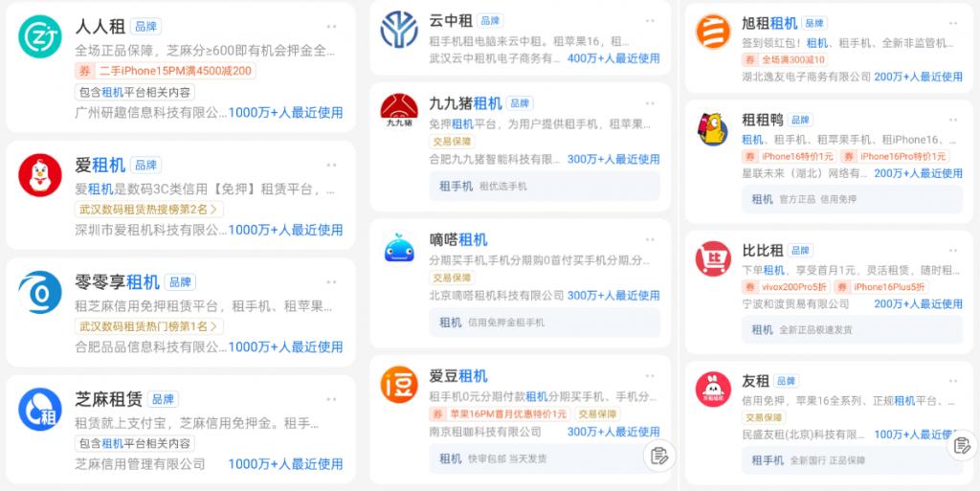This screenshot has width=980, height=491.
Task: Open the 爱豆租机 orange 豆 icon
Action: (x=399, y=384)
